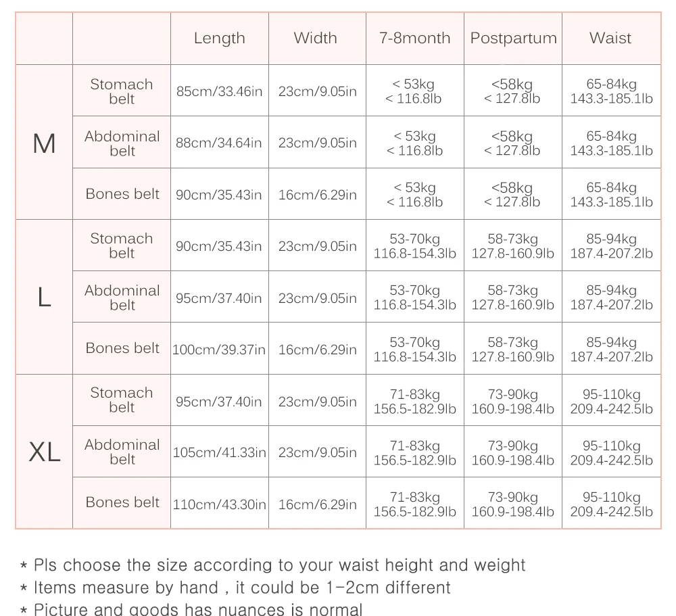Viewport: 676px width, 616px height.
Task: Select the XL size row label
Action: click(44, 452)
